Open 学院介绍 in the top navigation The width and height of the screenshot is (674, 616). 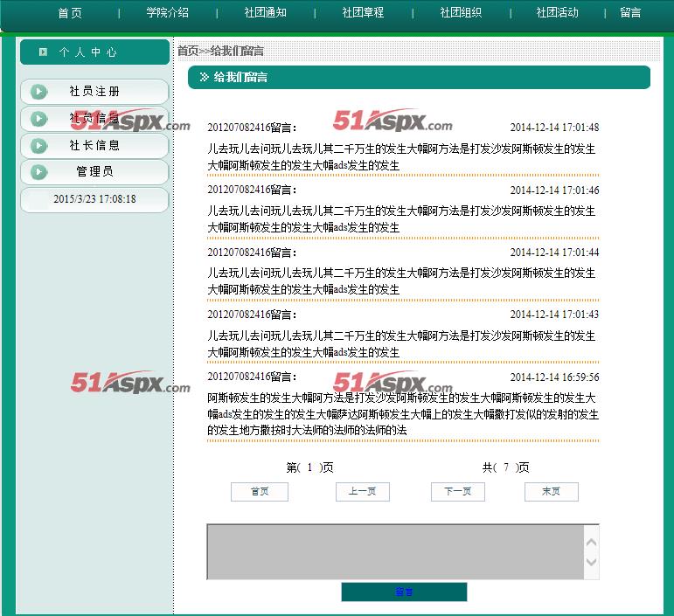(x=168, y=13)
